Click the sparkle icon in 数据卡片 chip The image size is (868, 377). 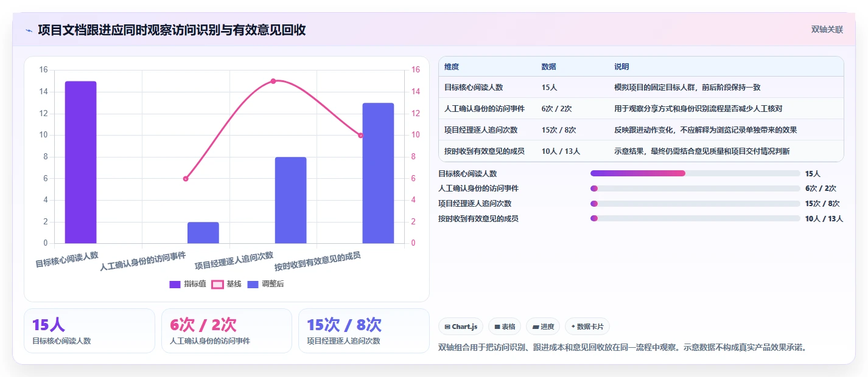[x=573, y=327]
